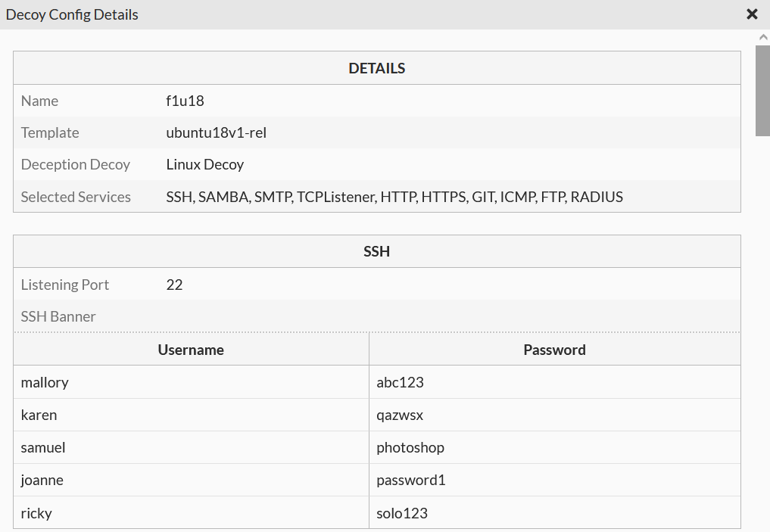
Task: Select the SSH section header
Action: (376, 250)
